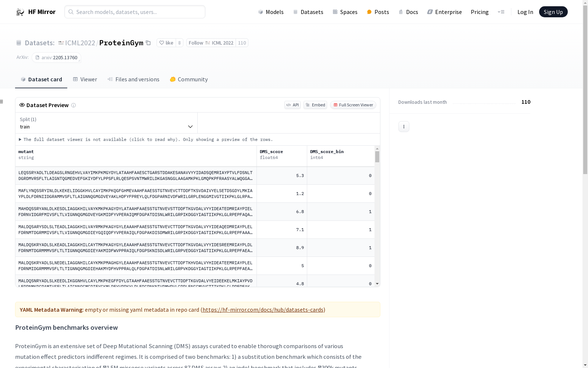Click the table scrollbar down arrow
The height and width of the screenshot is (368, 588).
377,284
